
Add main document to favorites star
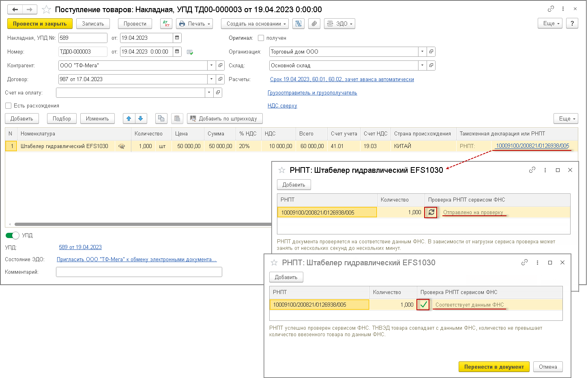[47, 9]
